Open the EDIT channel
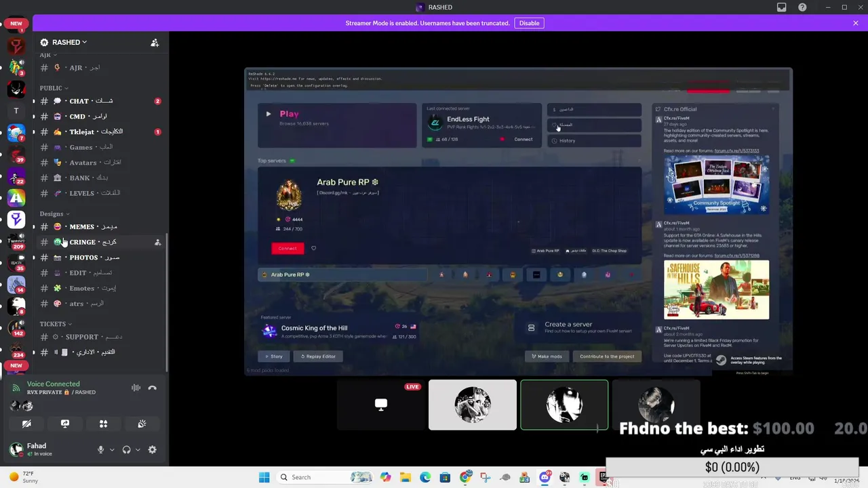 pos(100,272)
